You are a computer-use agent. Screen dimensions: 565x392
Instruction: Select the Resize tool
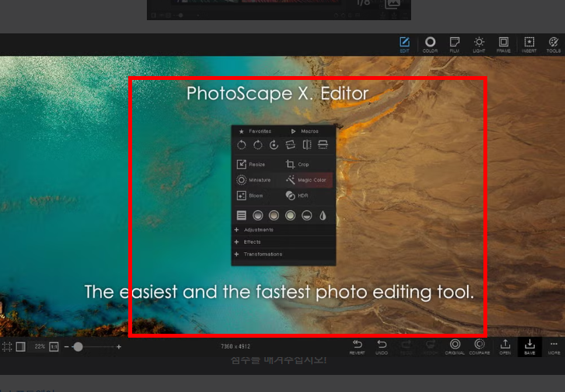[251, 164]
